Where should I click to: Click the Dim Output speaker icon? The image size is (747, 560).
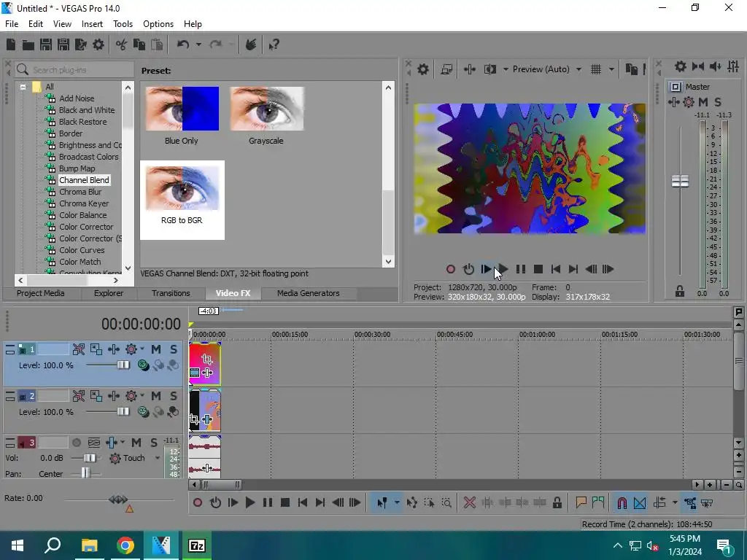(x=715, y=66)
